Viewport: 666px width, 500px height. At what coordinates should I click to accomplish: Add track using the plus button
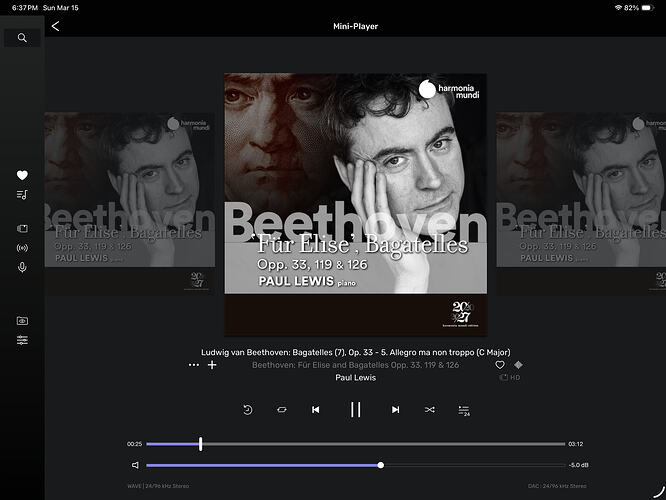pos(212,365)
